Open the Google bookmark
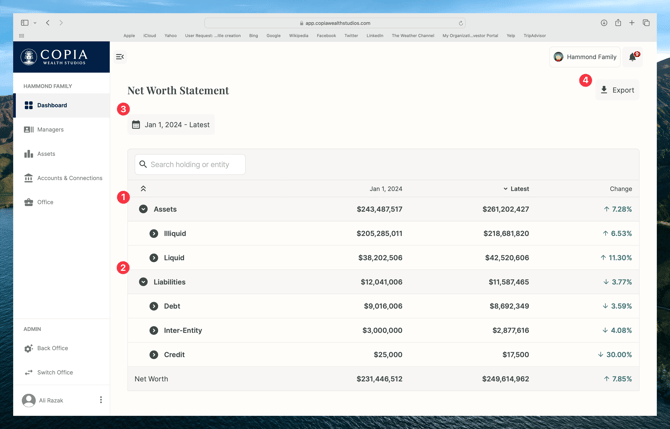 pyautogui.click(x=273, y=35)
